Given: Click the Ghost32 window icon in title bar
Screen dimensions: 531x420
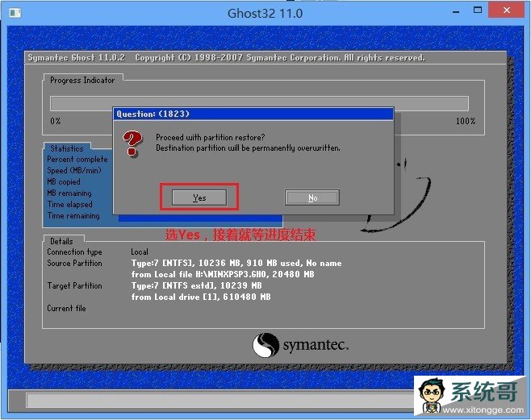Looking at the screenshot, I should (15, 13).
